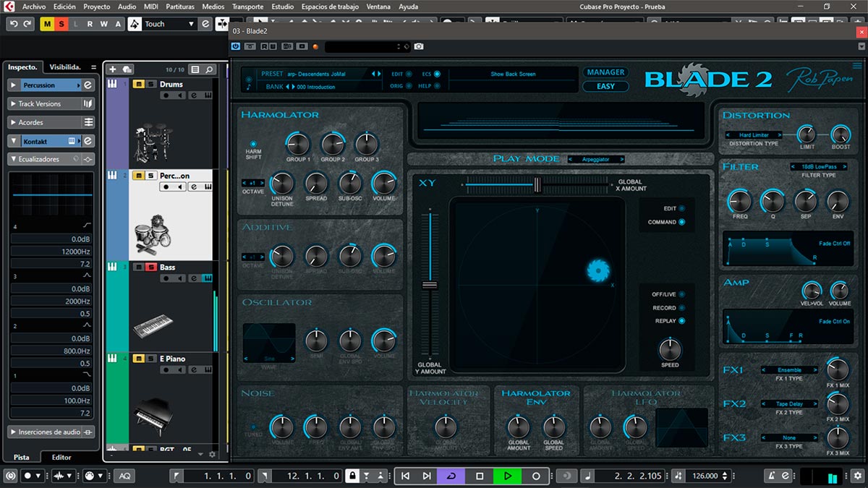The width and height of the screenshot is (868, 488).
Task: Click the Blade 2 menu icon
Action: [857, 66]
